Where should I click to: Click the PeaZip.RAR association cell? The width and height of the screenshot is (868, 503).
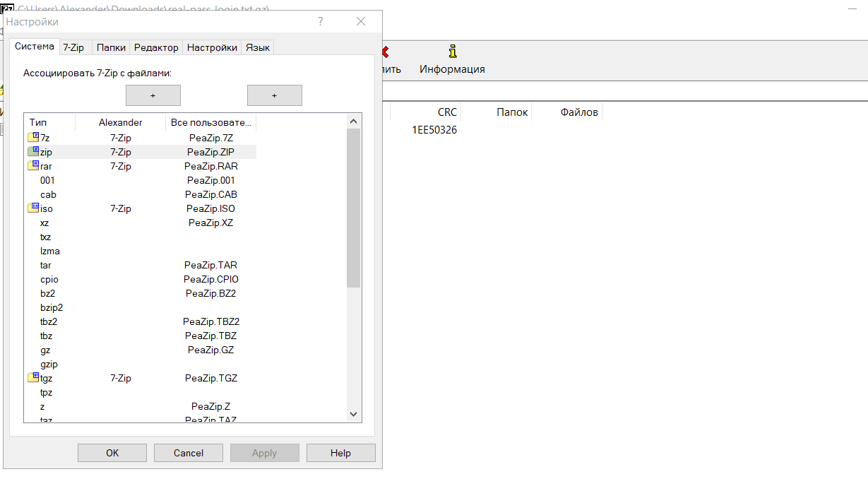coord(210,166)
